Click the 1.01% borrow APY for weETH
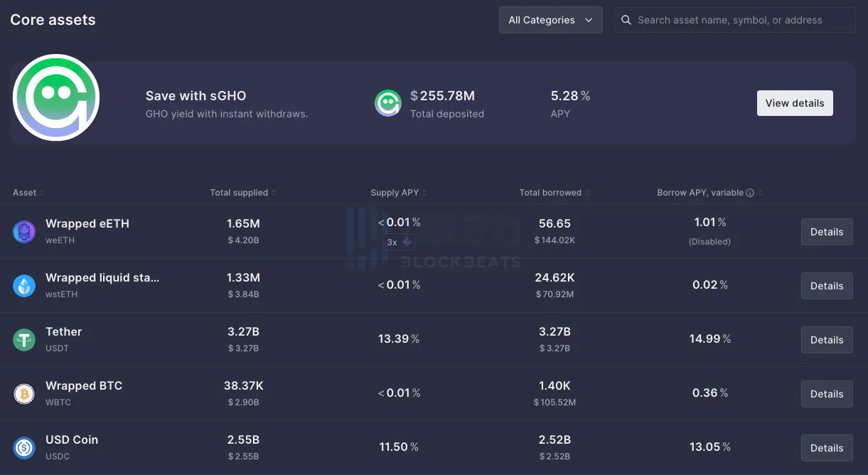 [x=710, y=223]
